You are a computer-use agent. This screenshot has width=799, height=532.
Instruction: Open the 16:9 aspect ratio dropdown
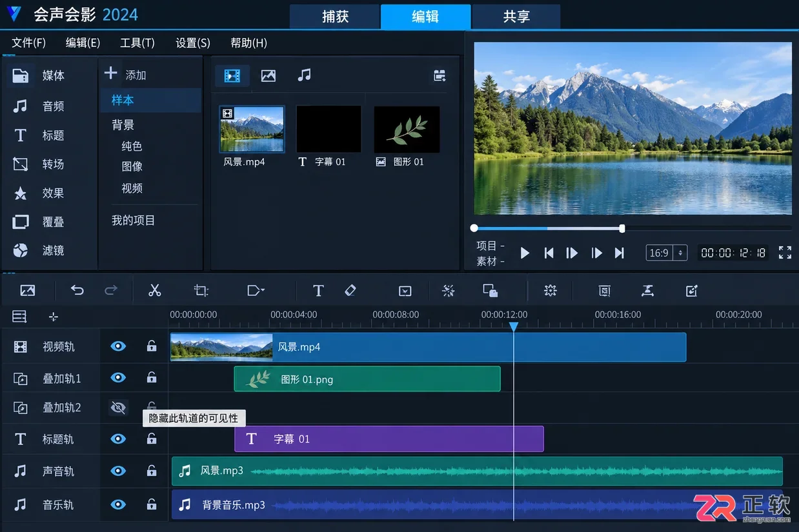click(667, 253)
